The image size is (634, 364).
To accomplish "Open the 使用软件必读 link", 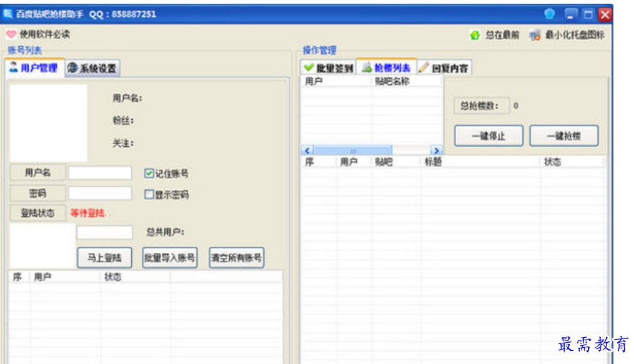I will [44, 34].
